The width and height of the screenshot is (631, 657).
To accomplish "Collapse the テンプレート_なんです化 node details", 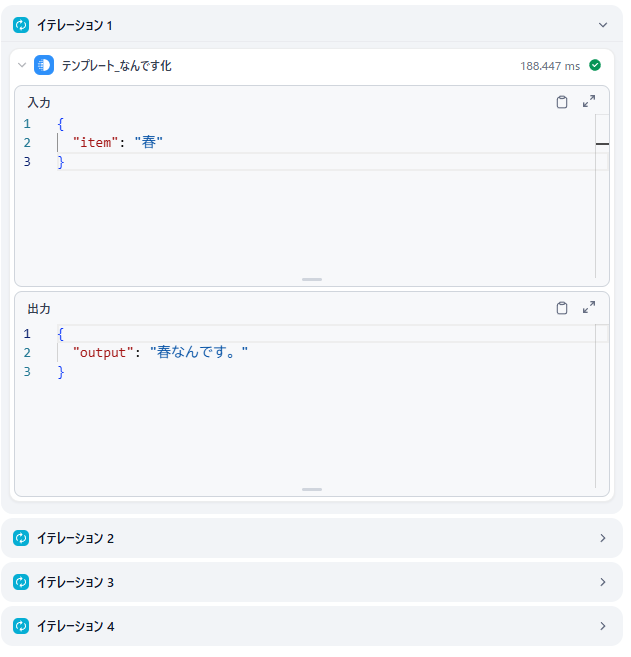I will point(22,66).
